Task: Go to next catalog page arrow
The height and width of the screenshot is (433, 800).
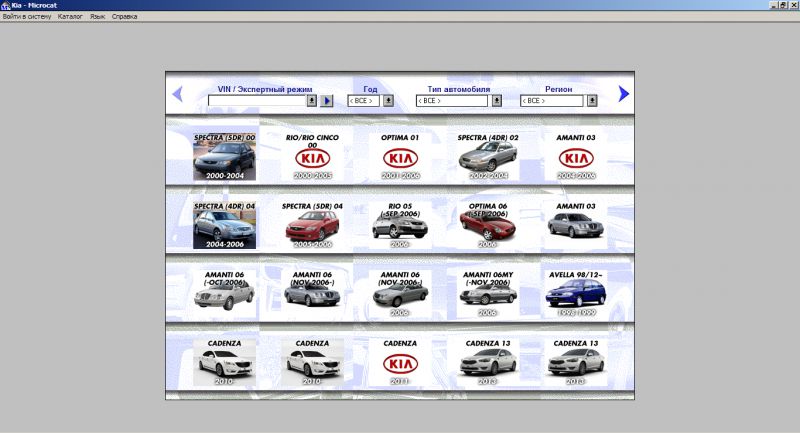Action: (623, 93)
